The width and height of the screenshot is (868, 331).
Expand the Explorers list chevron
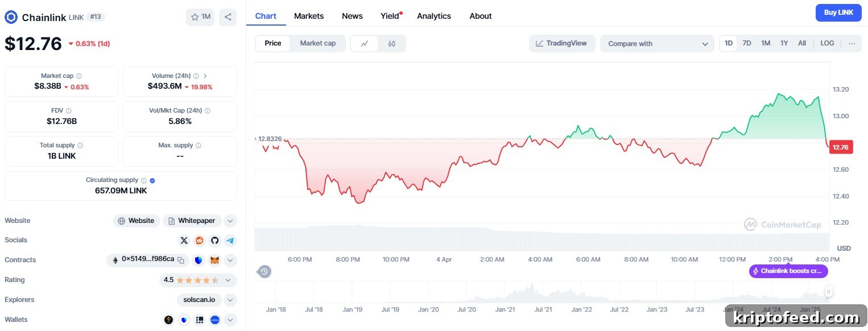[230, 300]
